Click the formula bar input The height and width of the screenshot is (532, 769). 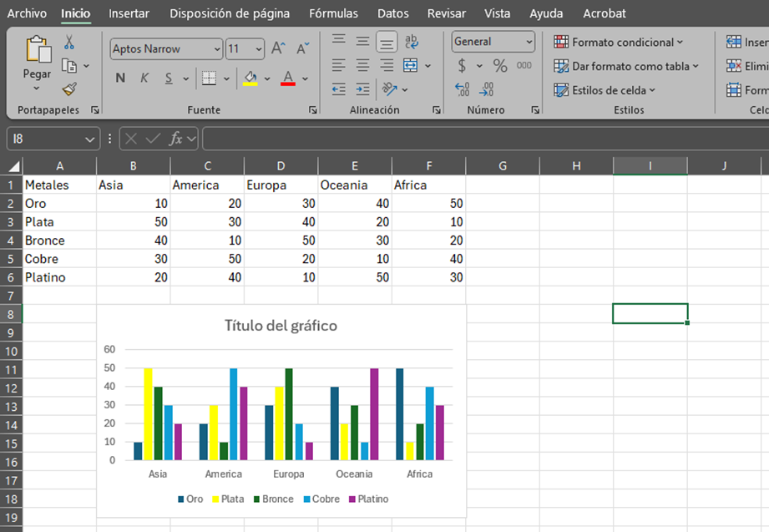pyautogui.click(x=485, y=139)
